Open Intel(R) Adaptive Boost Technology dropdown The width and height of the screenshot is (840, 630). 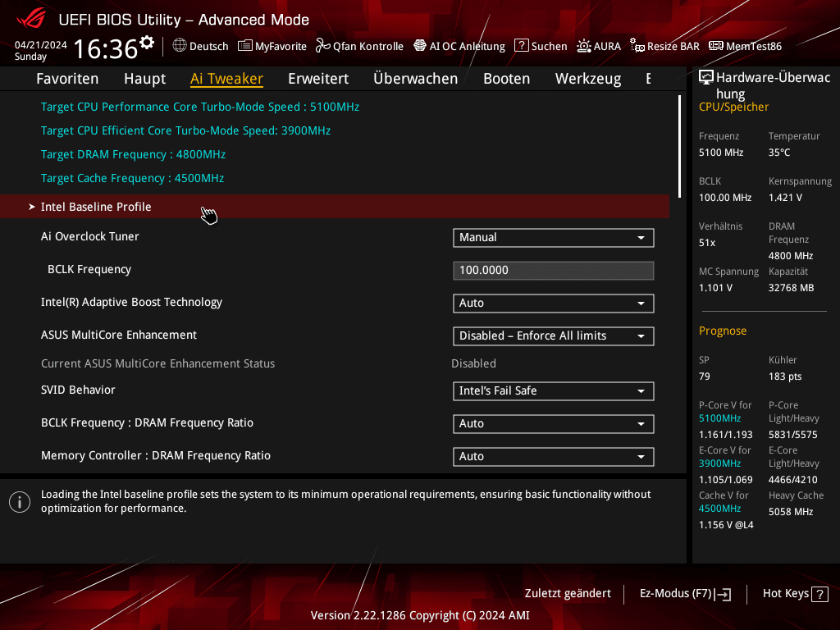[x=554, y=304]
